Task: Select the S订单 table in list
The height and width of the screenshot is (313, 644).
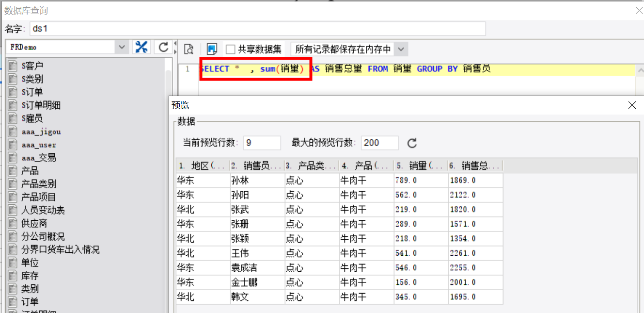Action: pos(32,92)
